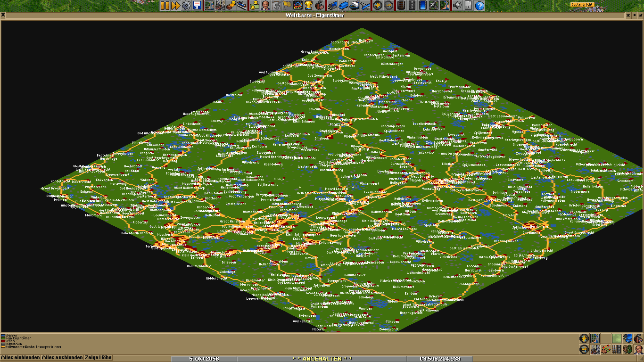Screen dimensions: 644x362
Task: Open the save game floppy disk dropdown
Action: pos(197,6)
